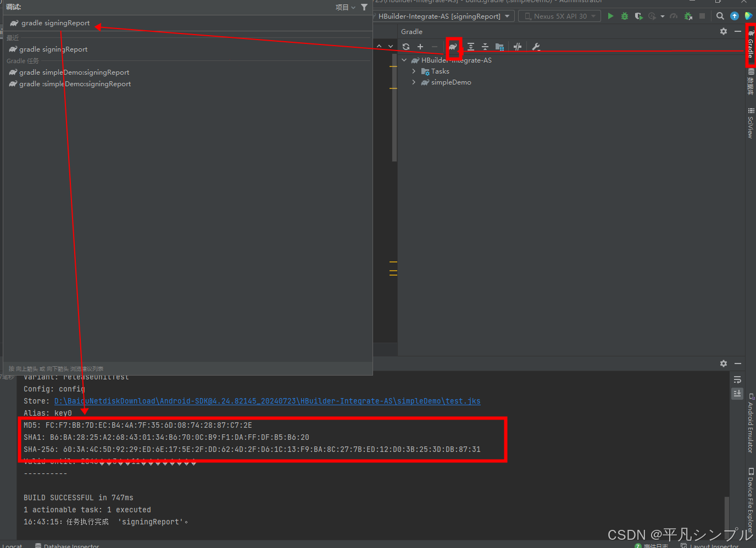The width and height of the screenshot is (756, 548).
Task: Hide the Gradle panel with minus icon
Action: click(x=738, y=31)
